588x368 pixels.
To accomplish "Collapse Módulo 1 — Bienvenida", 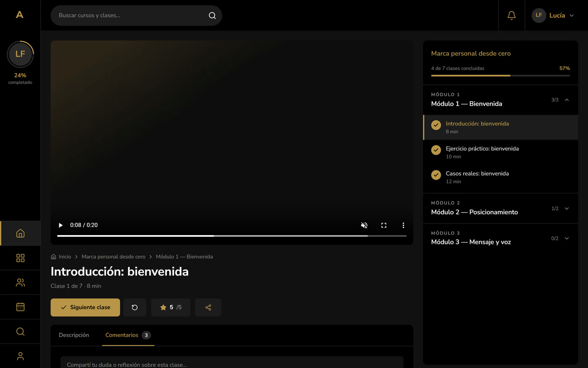I will [500, 100].
